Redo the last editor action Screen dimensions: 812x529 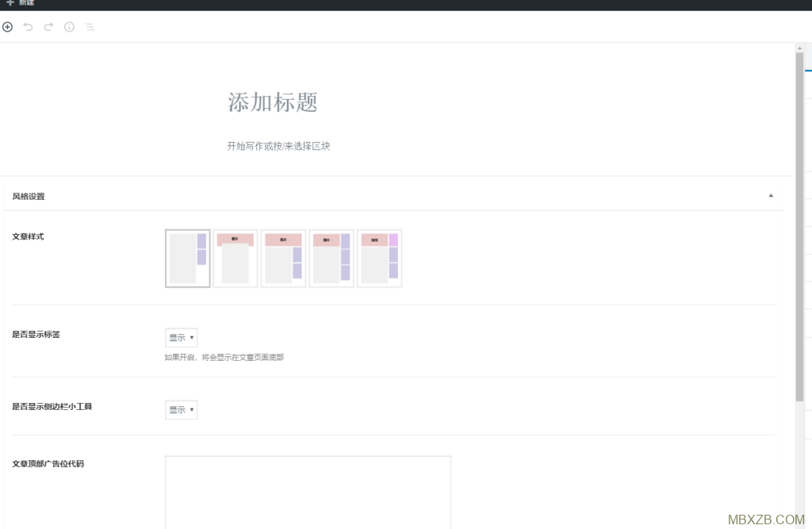click(x=48, y=27)
